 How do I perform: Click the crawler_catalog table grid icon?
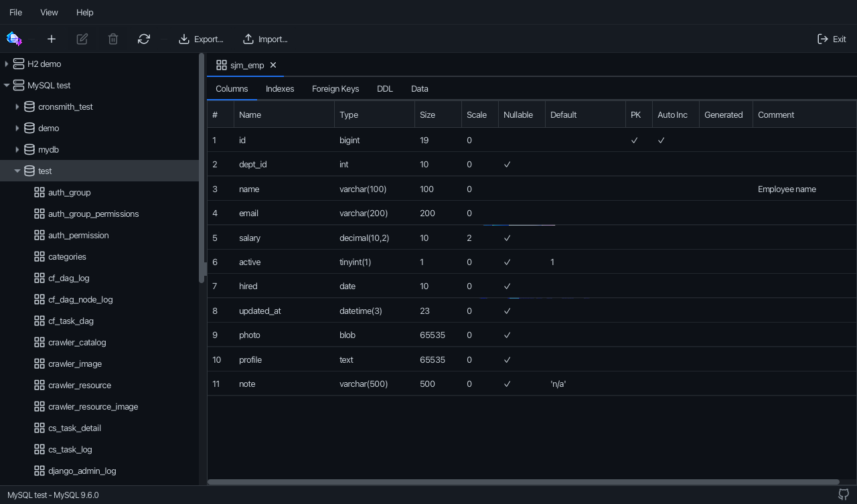tap(40, 342)
